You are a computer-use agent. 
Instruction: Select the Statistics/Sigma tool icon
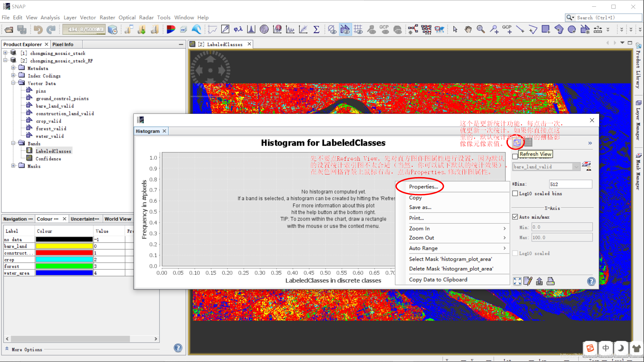pyautogui.click(x=317, y=29)
